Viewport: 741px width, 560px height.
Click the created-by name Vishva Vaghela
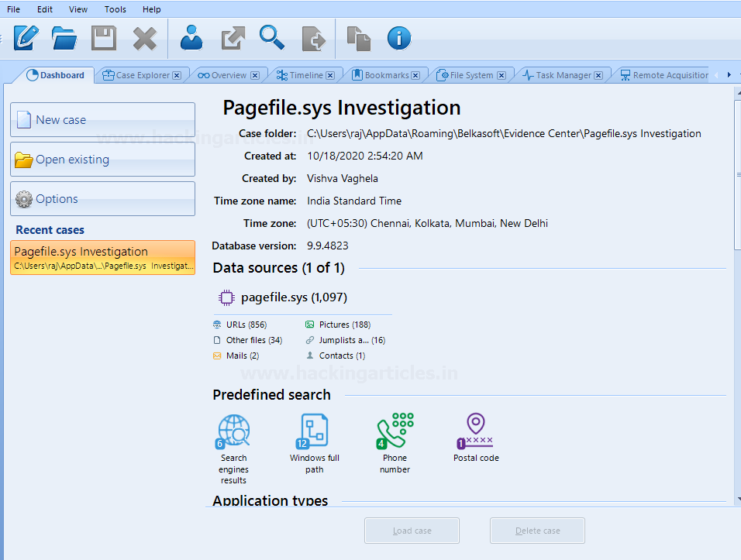(342, 178)
